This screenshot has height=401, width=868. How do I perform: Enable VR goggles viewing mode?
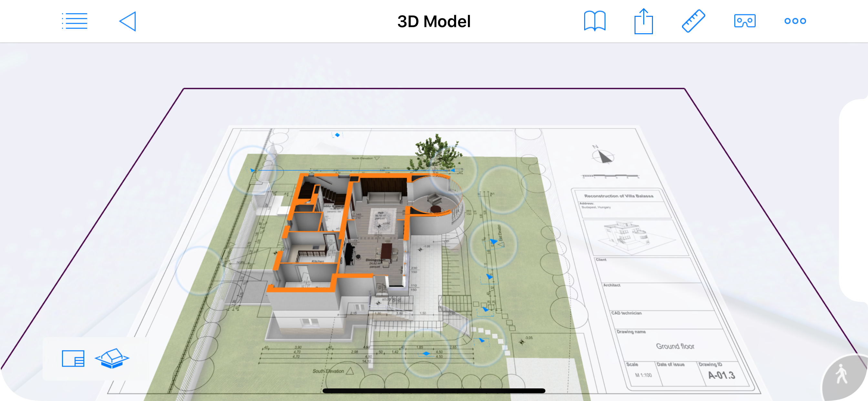(745, 21)
